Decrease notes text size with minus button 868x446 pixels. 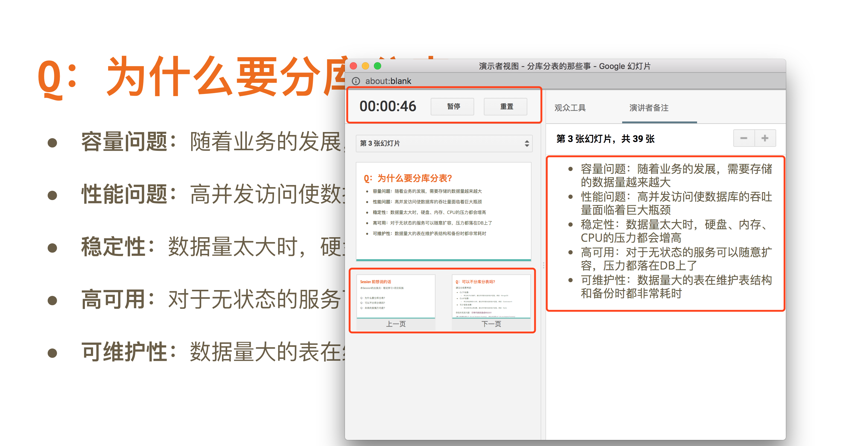pos(744,138)
